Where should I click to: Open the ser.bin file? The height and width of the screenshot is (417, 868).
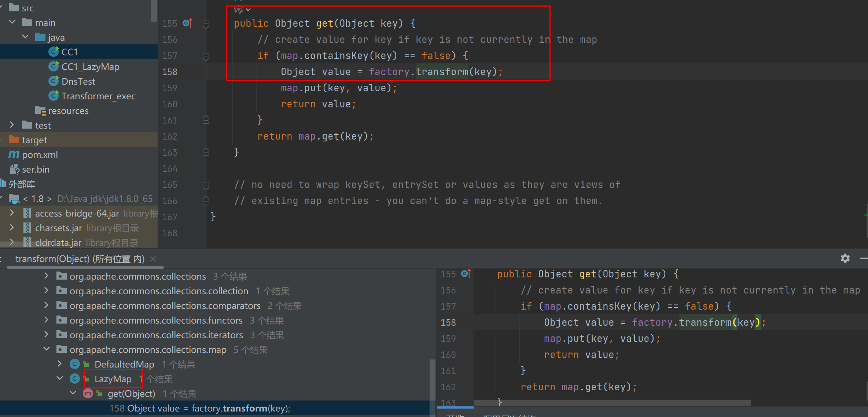click(36, 169)
